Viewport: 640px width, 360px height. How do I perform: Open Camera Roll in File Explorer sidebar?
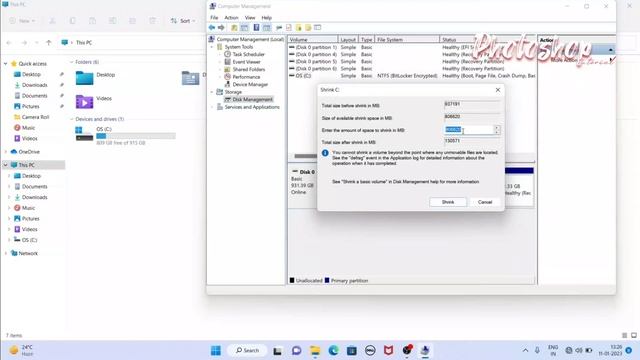tap(35, 117)
